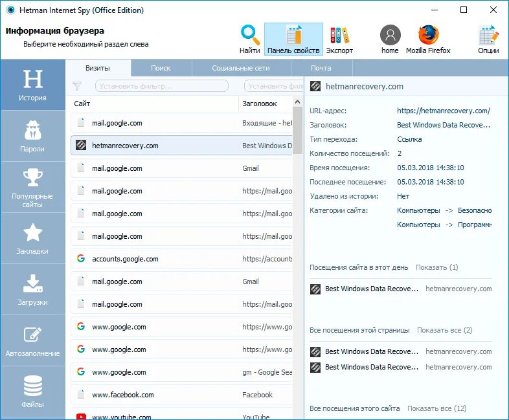
Task: Click the Компьютеры -> Программн category link
Action: 444,225
